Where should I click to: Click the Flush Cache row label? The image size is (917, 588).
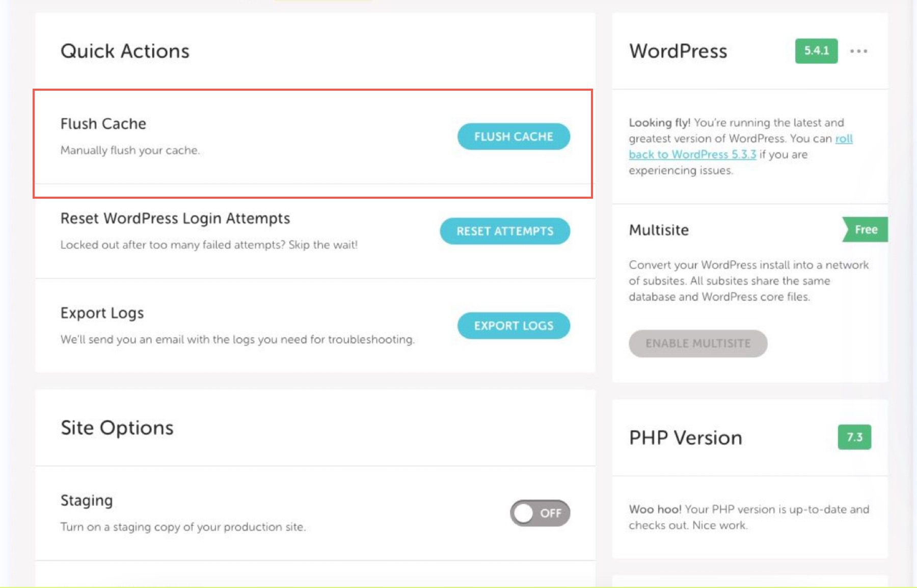click(x=103, y=123)
